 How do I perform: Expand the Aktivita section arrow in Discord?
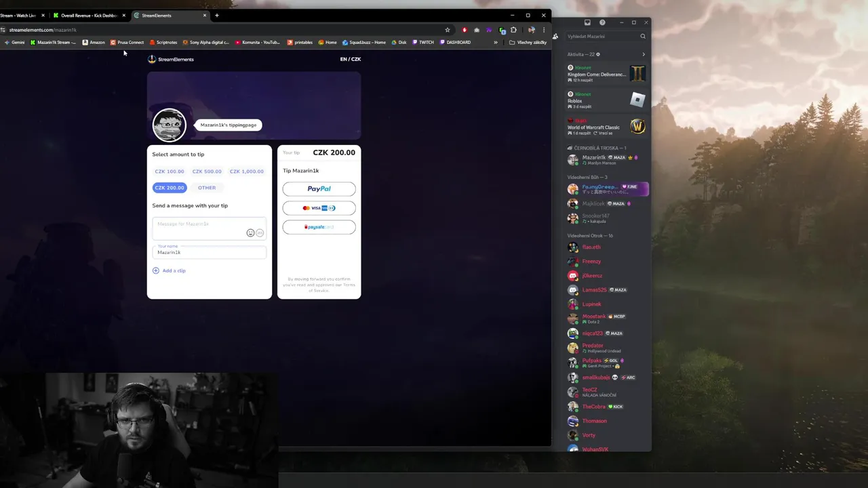[x=644, y=54]
